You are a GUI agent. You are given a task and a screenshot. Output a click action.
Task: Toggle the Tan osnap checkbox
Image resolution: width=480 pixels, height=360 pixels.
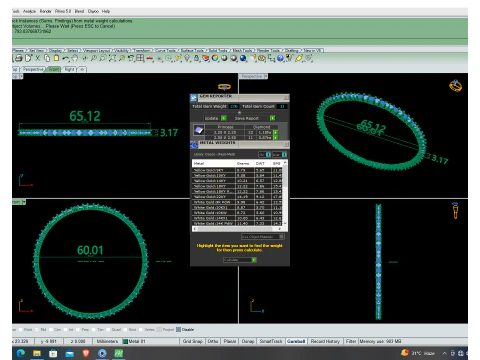(94, 330)
